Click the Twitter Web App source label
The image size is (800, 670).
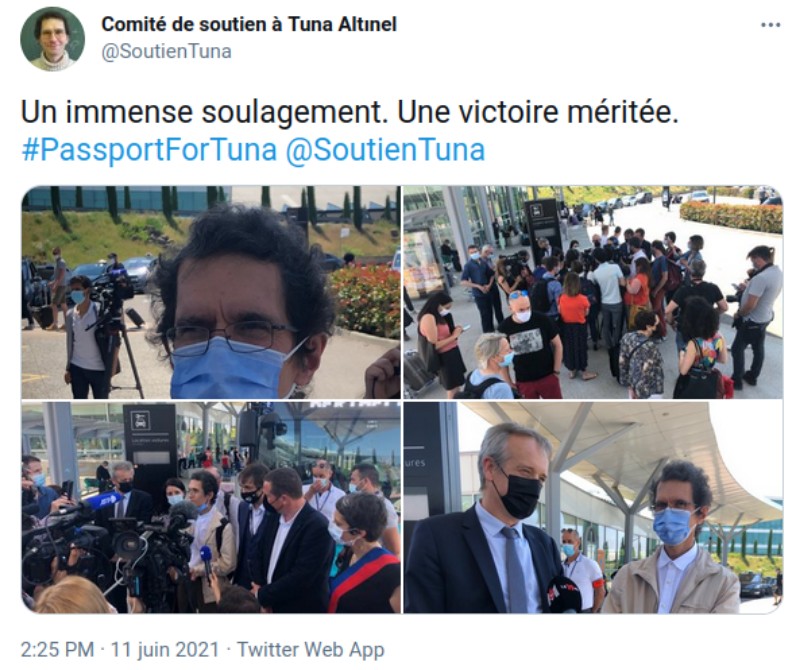(310, 650)
